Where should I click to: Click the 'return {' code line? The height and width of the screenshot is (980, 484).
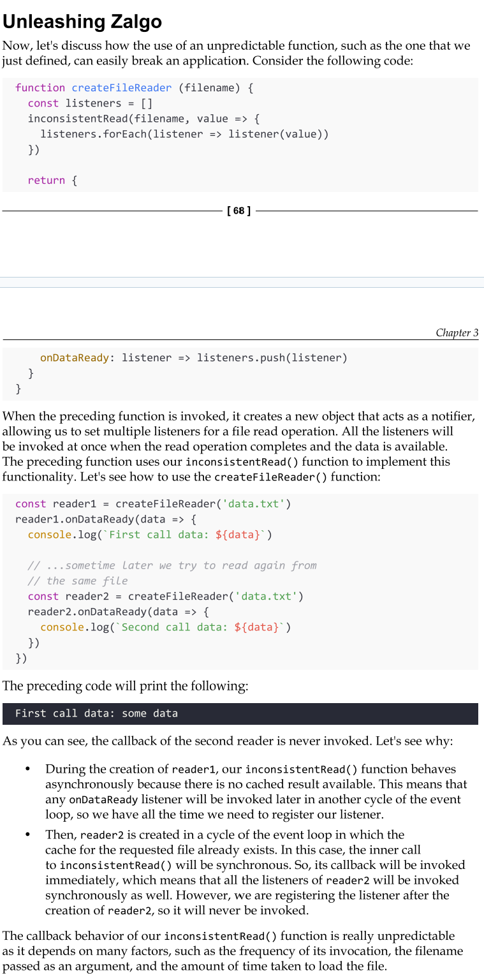click(52, 181)
